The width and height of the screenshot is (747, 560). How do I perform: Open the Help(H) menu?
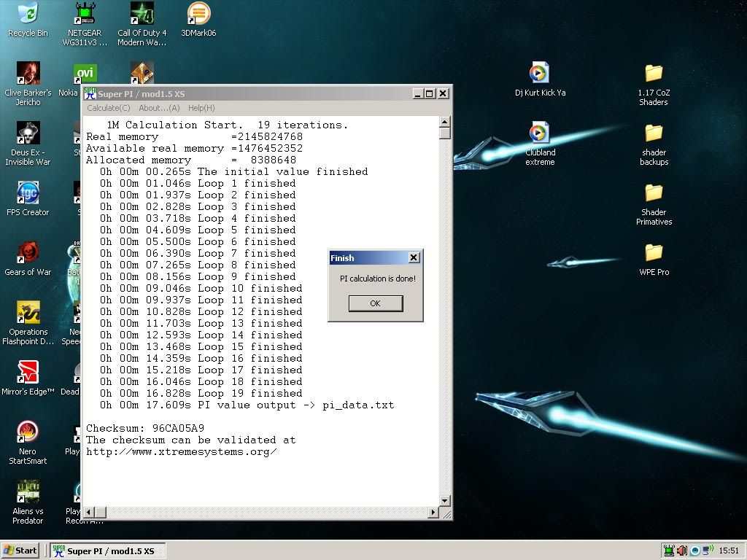tap(201, 108)
